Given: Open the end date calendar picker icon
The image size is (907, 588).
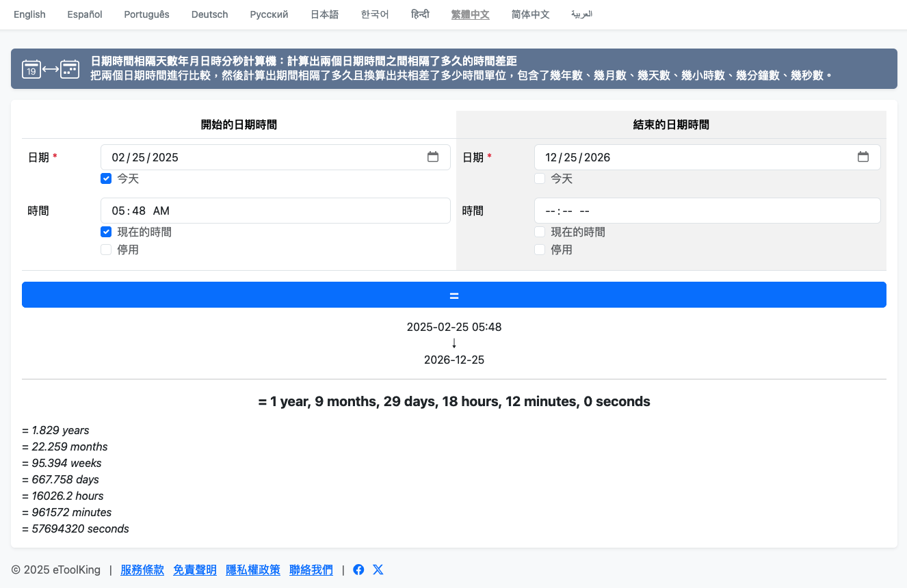Looking at the screenshot, I should click(863, 157).
